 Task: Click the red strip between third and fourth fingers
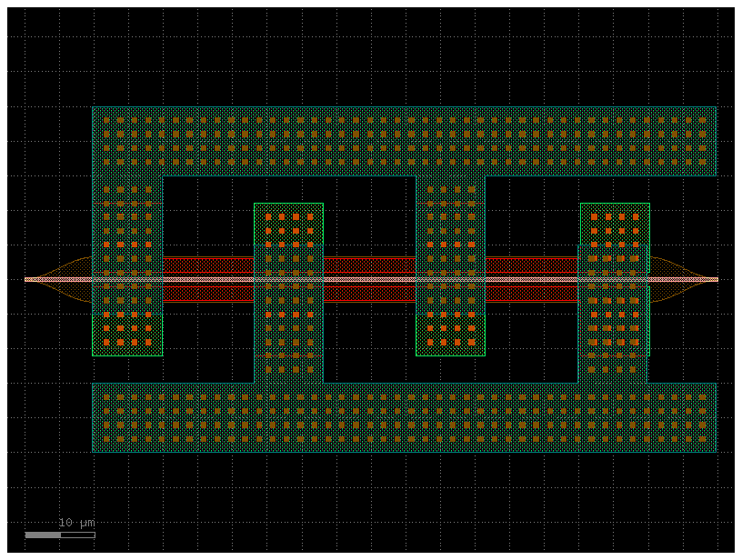tap(532, 264)
